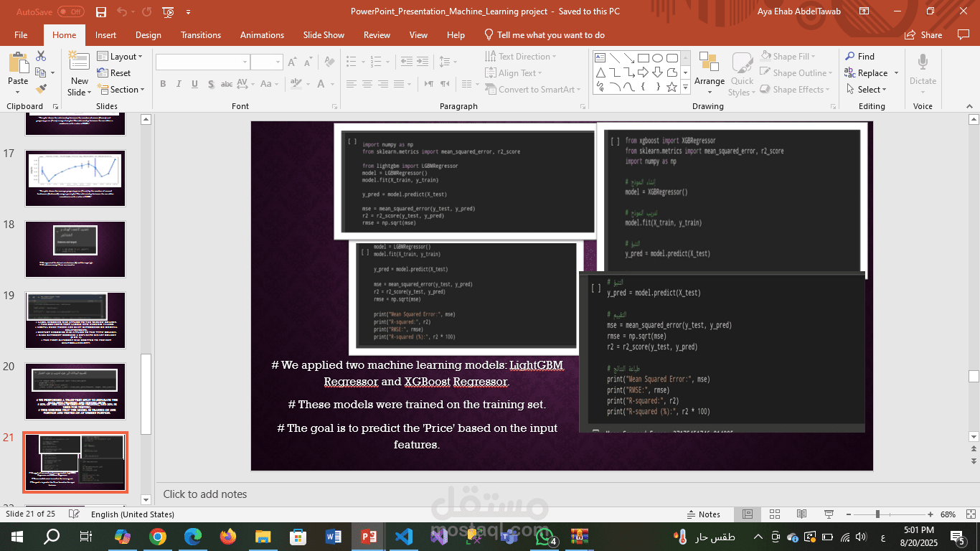The width and height of the screenshot is (980, 551).
Task: Click Tell me what you want to do
Action: point(544,34)
